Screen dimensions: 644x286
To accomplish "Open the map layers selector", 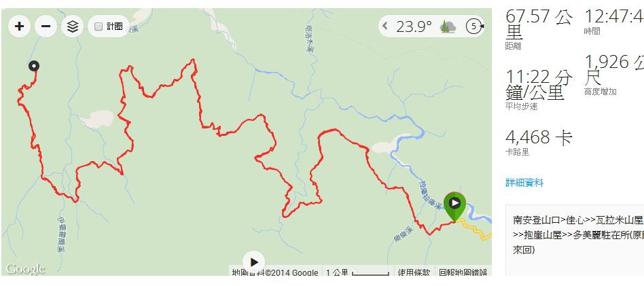I will (72, 26).
